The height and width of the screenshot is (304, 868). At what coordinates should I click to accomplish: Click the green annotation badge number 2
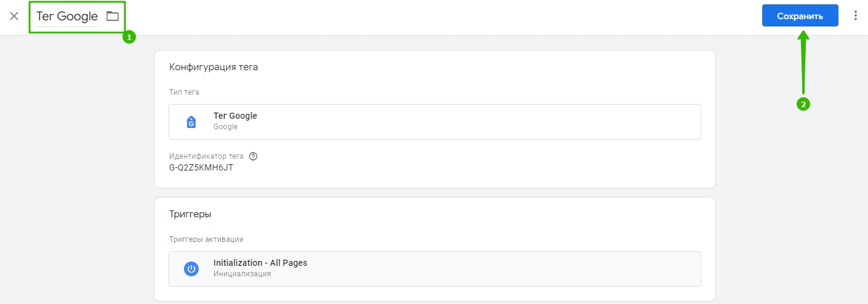[x=803, y=104]
